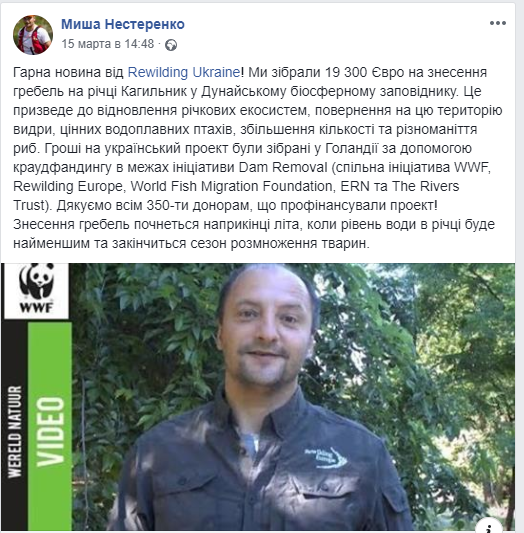Open the author name Миша Нестеренко link
Viewport: 524px width, 533px height.
click(x=123, y=24)
